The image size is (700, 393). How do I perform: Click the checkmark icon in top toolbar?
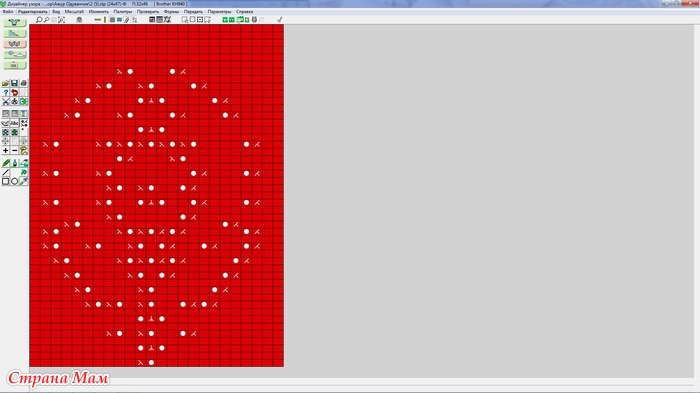tap(279, 20)
